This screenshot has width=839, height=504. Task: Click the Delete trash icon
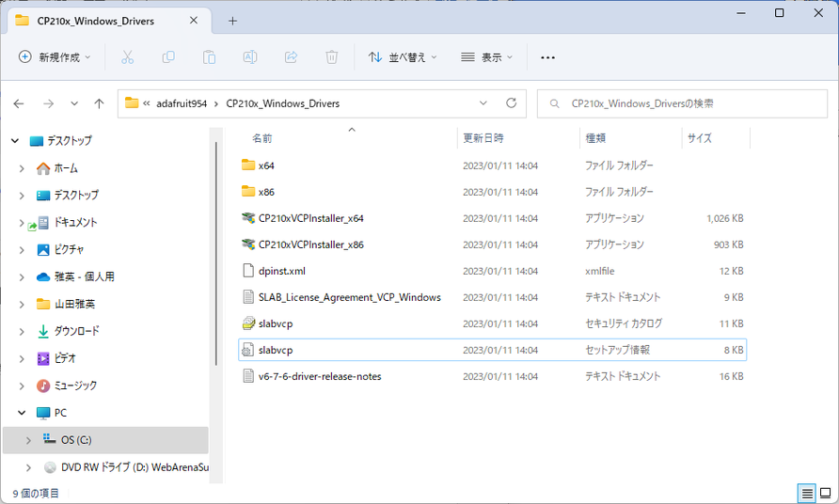point(332,56)
